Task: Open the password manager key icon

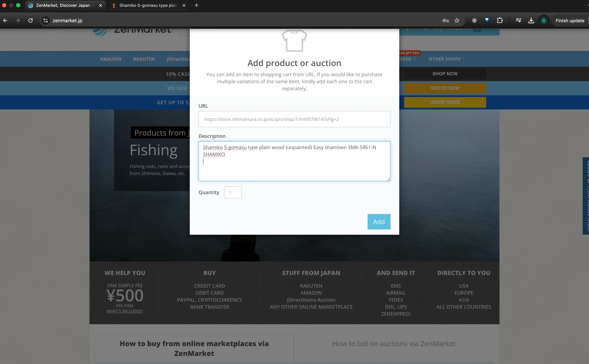Action: pyautogui.click(x=446, y=20)
